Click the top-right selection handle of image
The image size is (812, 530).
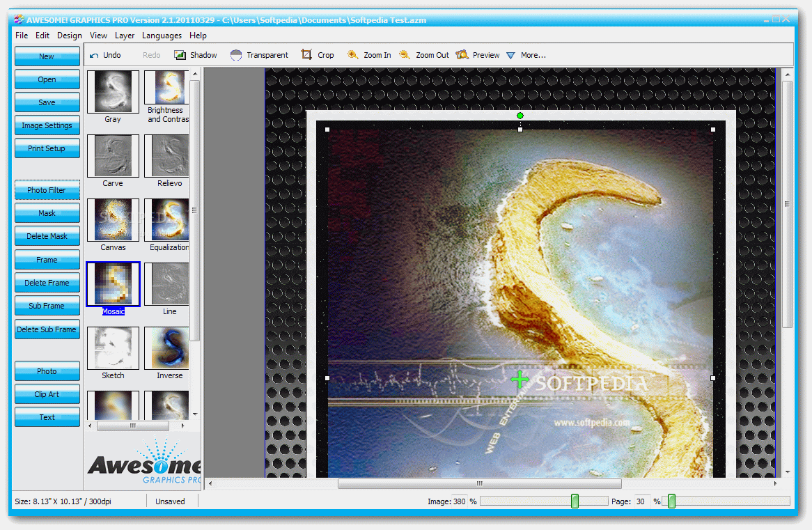pyautogui.click(x=713, y=130)
